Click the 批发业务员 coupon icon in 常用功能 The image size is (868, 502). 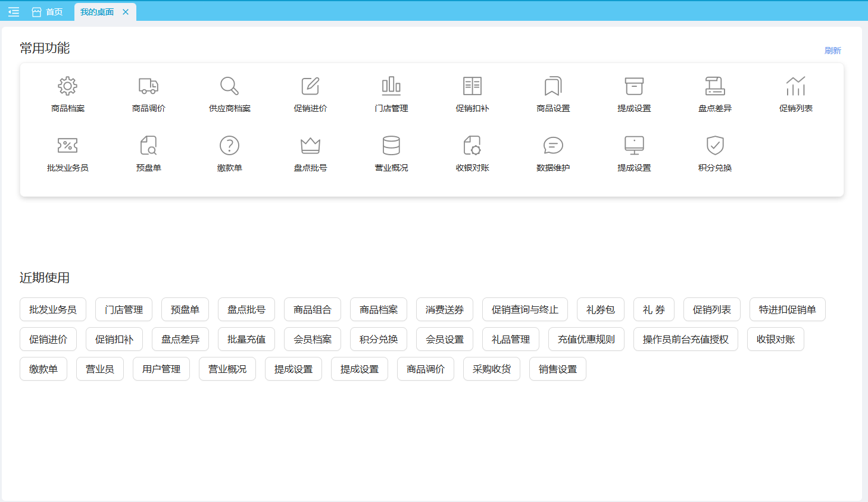(67, 146)
